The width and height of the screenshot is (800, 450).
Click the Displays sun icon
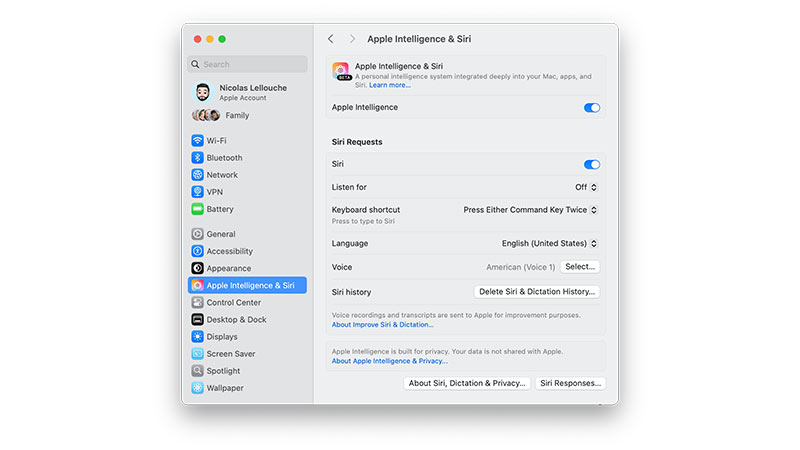197,336
